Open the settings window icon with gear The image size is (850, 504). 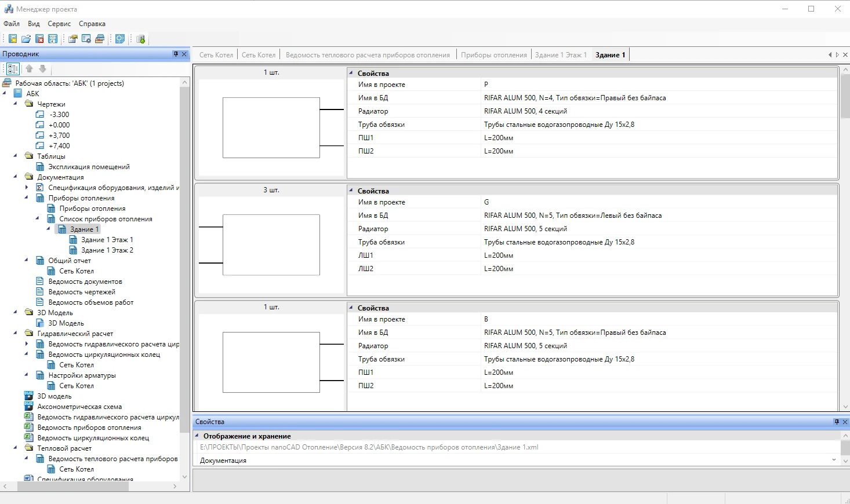pos(86,39)
